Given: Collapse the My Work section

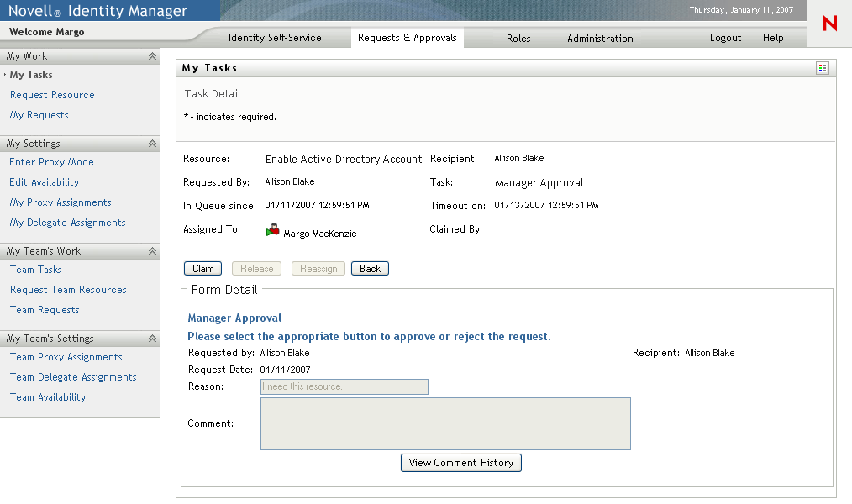Looking at the screenshot, I should 152,56.
